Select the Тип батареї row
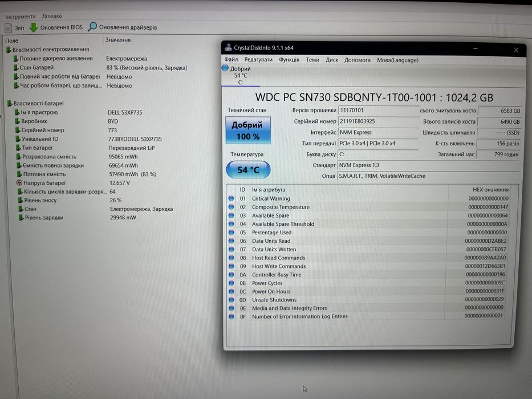Image resolution: width=532 pixels, height=399 pixels. coord(85,148)
